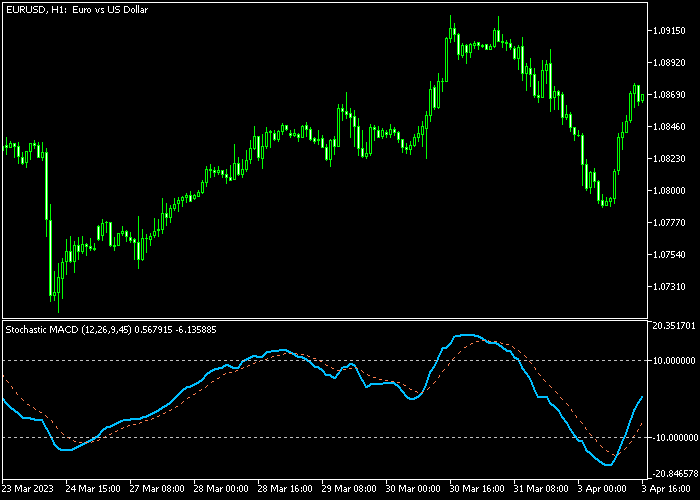Click the 1.08690 price axis label
Image resolution: width=700 pixels, height=500 pixels.
(669, 95)
